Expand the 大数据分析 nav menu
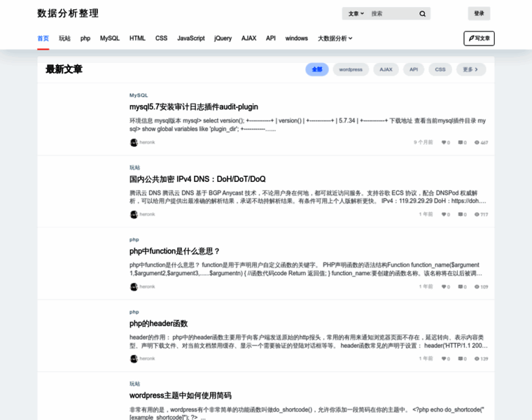Image resolution: width=532 pixels, height=420 pixels. pos(335,38)
